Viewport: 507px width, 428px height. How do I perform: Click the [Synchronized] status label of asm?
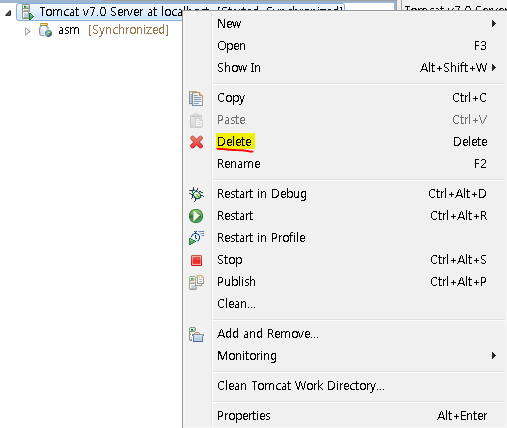128,30
